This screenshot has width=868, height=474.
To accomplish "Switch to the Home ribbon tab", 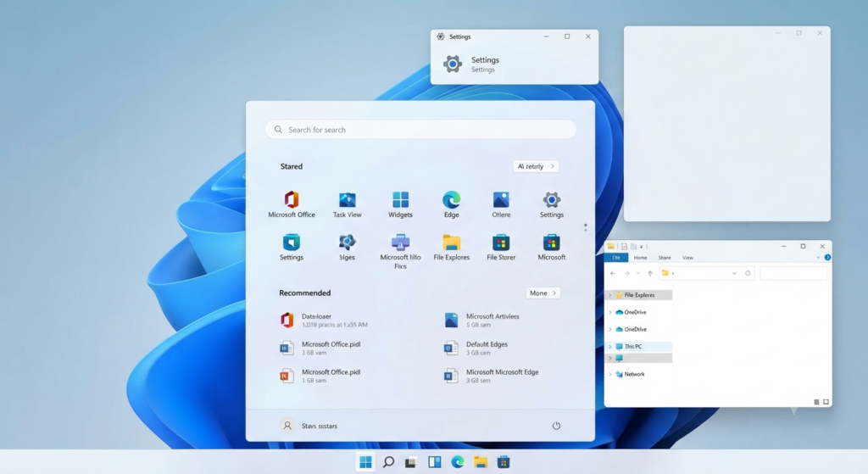I will coord(640,258).
